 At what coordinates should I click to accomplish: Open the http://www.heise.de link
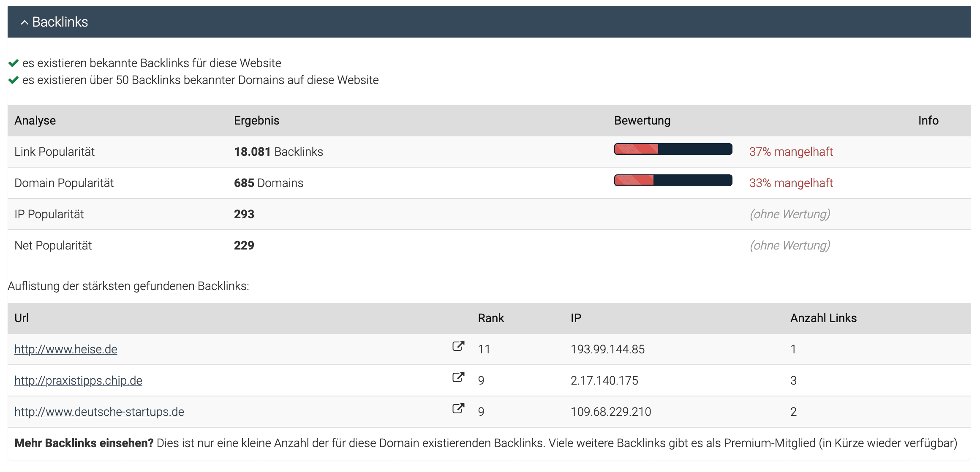point(65,349)
